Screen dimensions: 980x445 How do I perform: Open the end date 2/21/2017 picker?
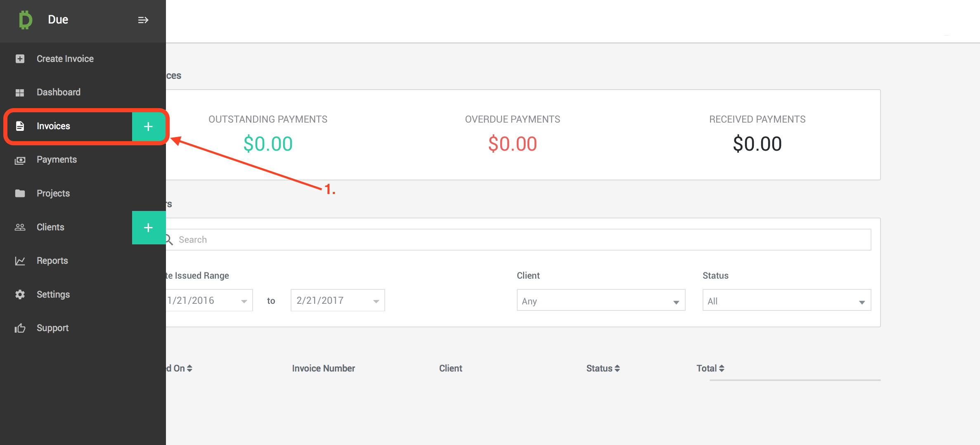coord(337,301)
